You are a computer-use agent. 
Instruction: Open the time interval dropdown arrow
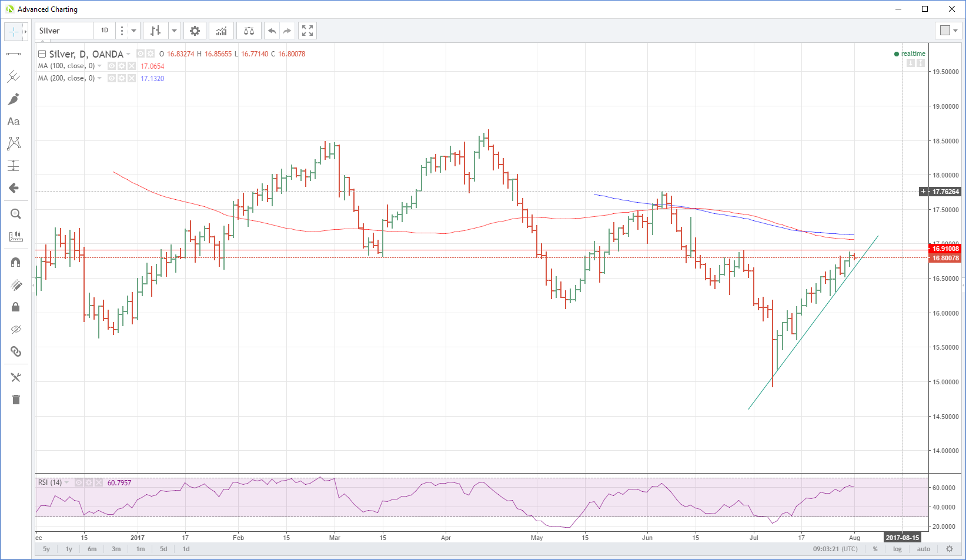click(x=134, y=31)
